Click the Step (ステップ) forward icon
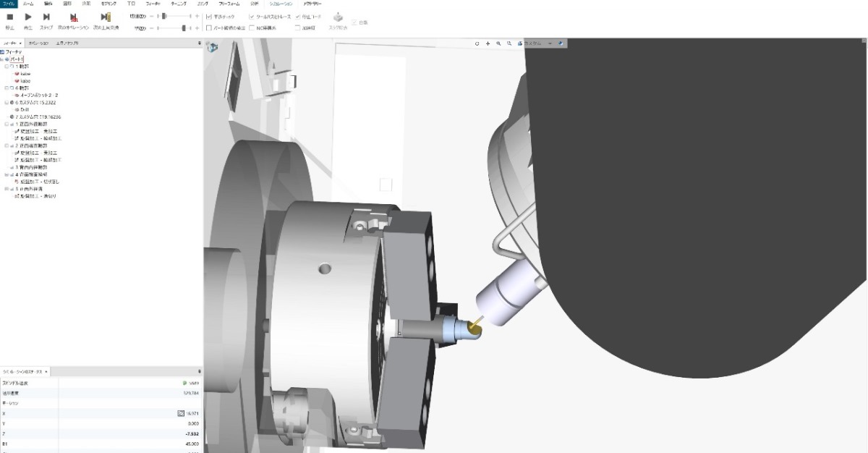The height and width of the screenshot is (453, 868). (x=46, y=17)
